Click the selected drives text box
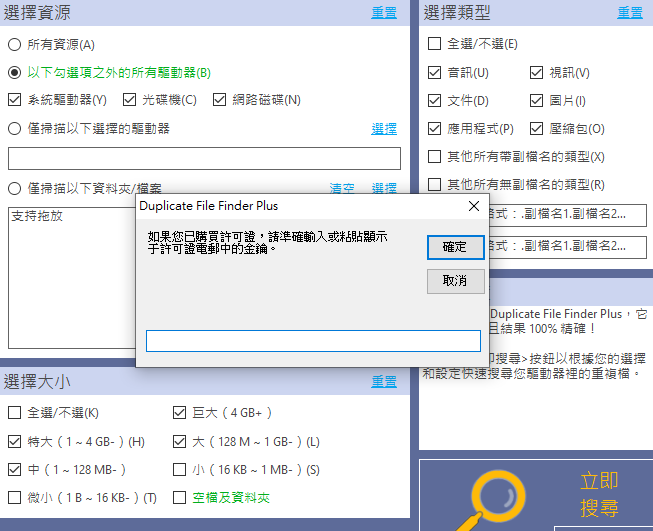 (204, 158)
